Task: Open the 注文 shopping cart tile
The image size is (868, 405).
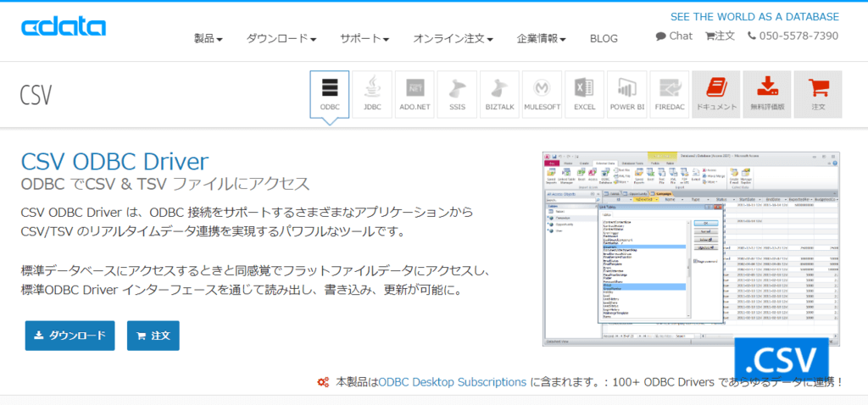Action: (818, 94)
